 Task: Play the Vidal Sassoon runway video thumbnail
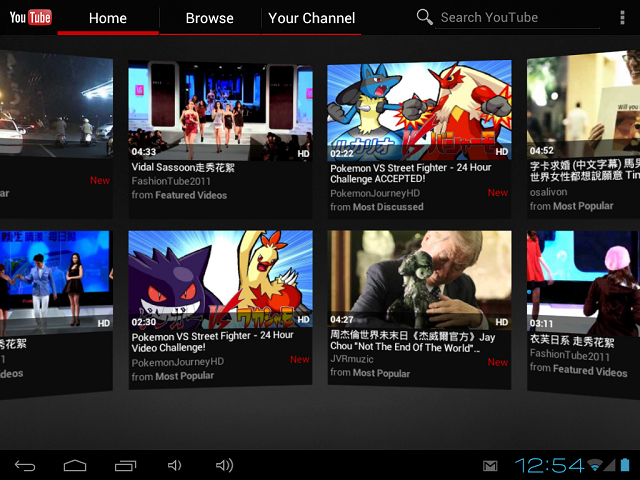click(x=220, y=110)
